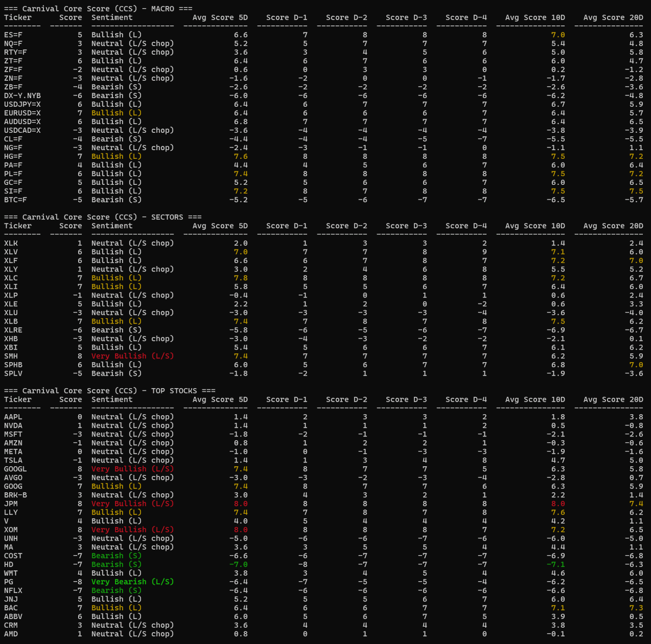Select the XLRE sector ticker

(x=13, y=330)
